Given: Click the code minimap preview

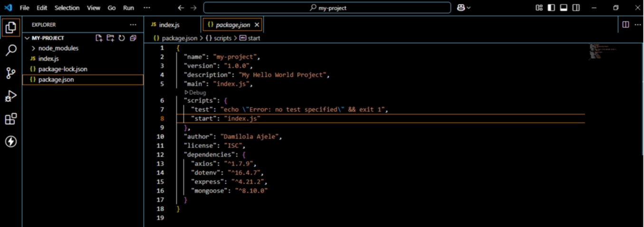Looking at the screenshot, I should [603, 51].
